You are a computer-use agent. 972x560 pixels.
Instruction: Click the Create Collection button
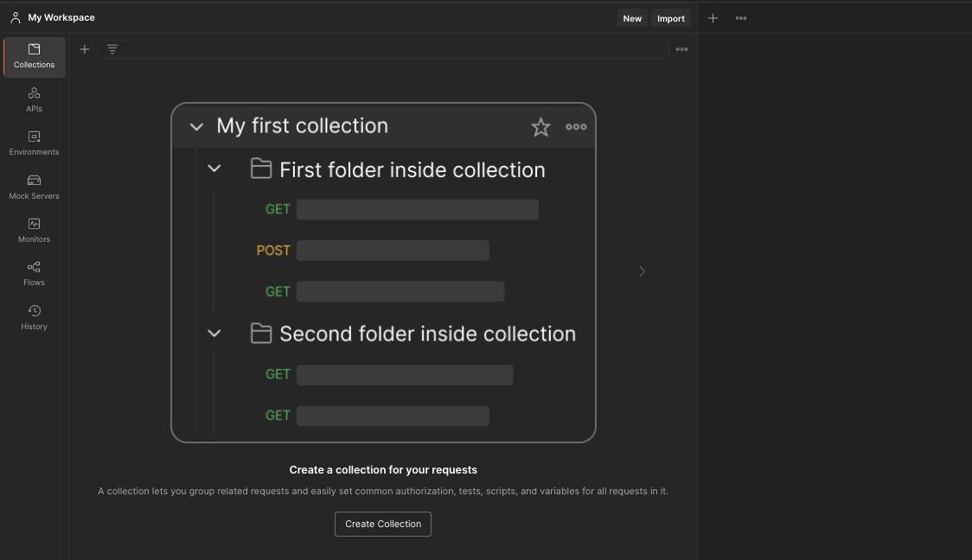pos(383,524)
